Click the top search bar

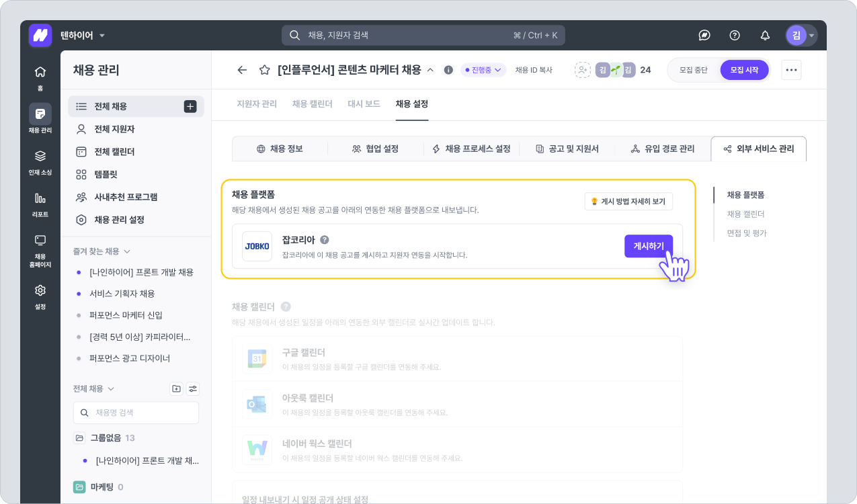pos(423,35)
